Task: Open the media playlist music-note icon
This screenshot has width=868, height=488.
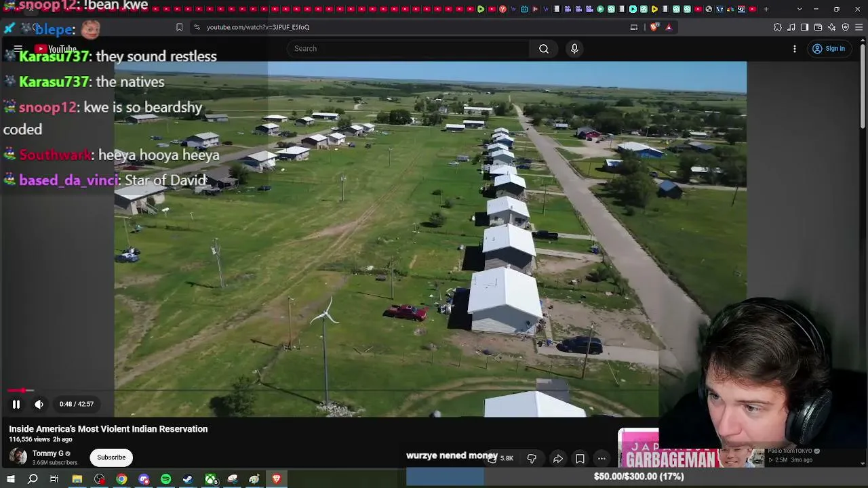Action: coord(791,27)
